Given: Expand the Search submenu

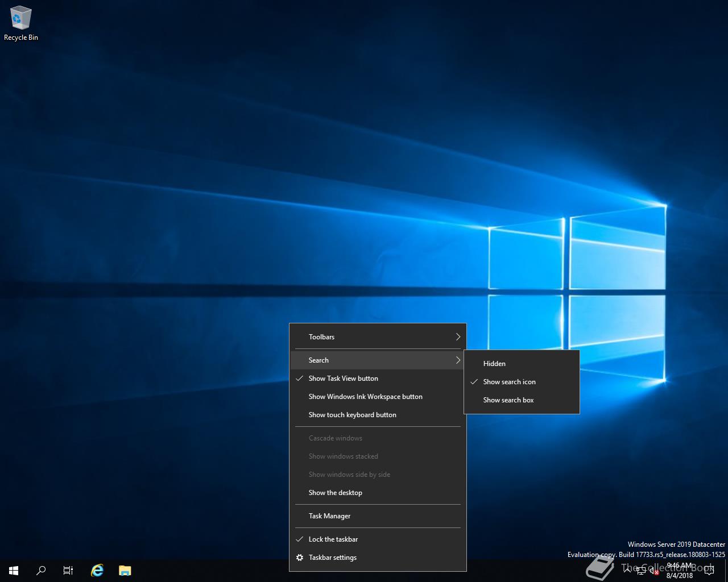Looking at the screenshot, I should pyautogui.click(x=378, y=360).
